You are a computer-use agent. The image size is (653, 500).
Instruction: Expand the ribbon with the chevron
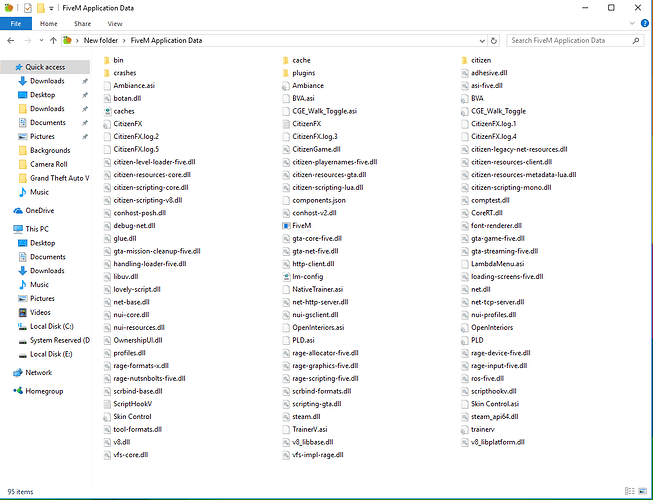click(632, 23)
